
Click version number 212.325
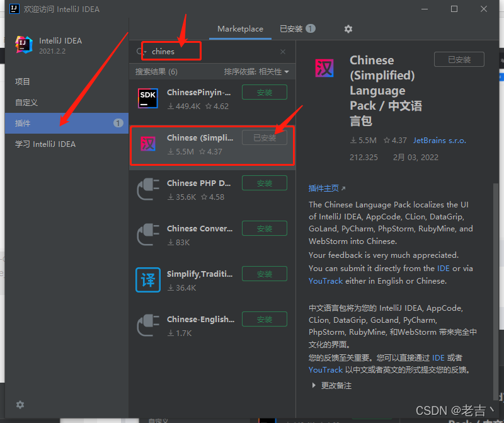(x=364, y=158)
